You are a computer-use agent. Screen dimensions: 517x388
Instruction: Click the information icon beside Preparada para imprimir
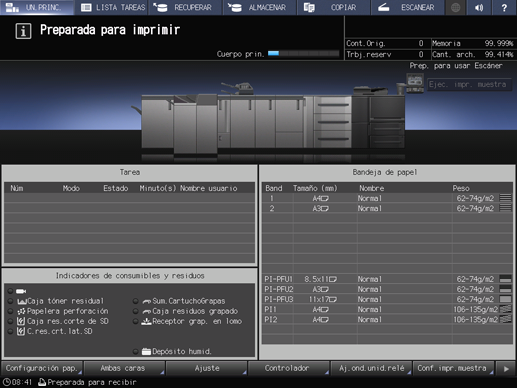pos(23,31)
